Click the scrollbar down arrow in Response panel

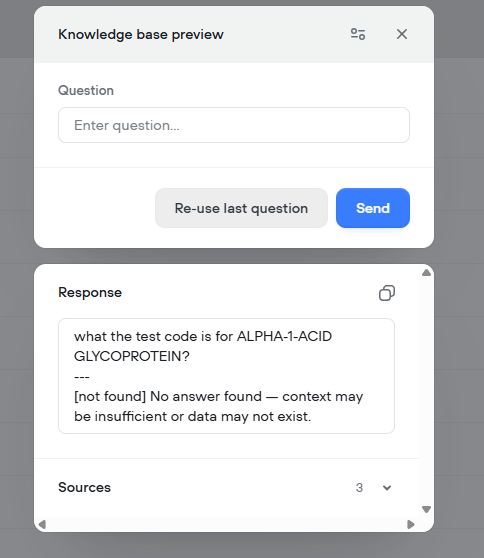[x=426, y=509]
